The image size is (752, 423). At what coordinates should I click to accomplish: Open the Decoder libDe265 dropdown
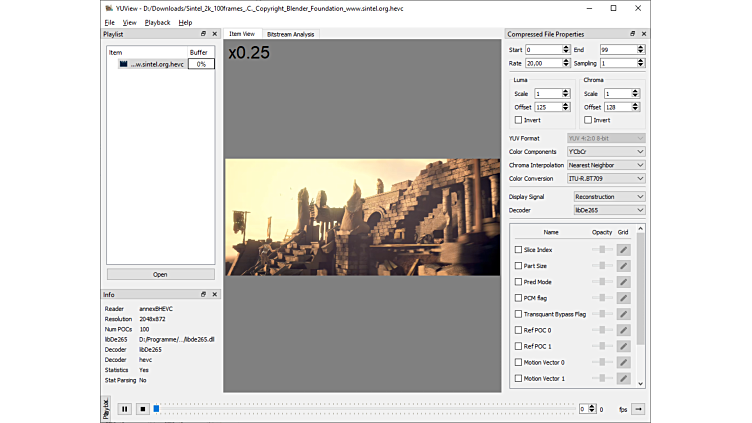609,211
